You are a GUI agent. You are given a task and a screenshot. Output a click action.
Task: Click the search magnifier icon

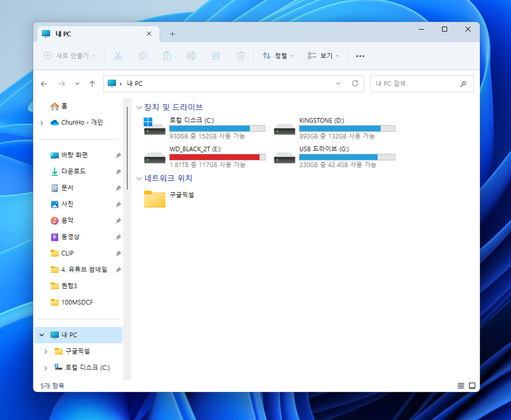(463, 84)
